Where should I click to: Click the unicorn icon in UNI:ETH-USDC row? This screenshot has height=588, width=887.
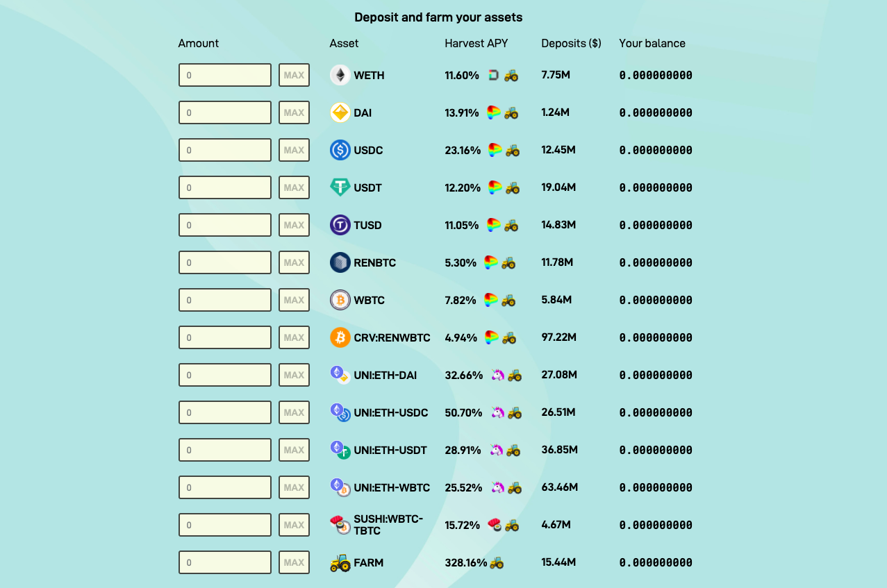tap(498, 412)
